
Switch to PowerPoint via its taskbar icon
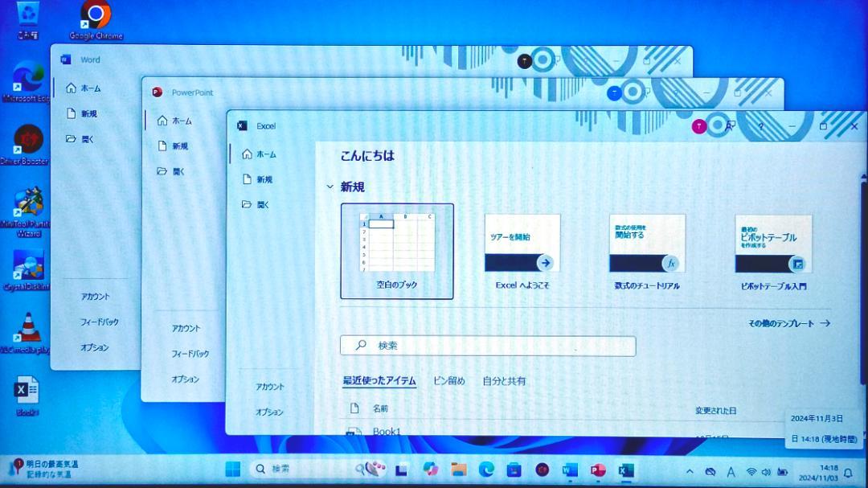598,470
